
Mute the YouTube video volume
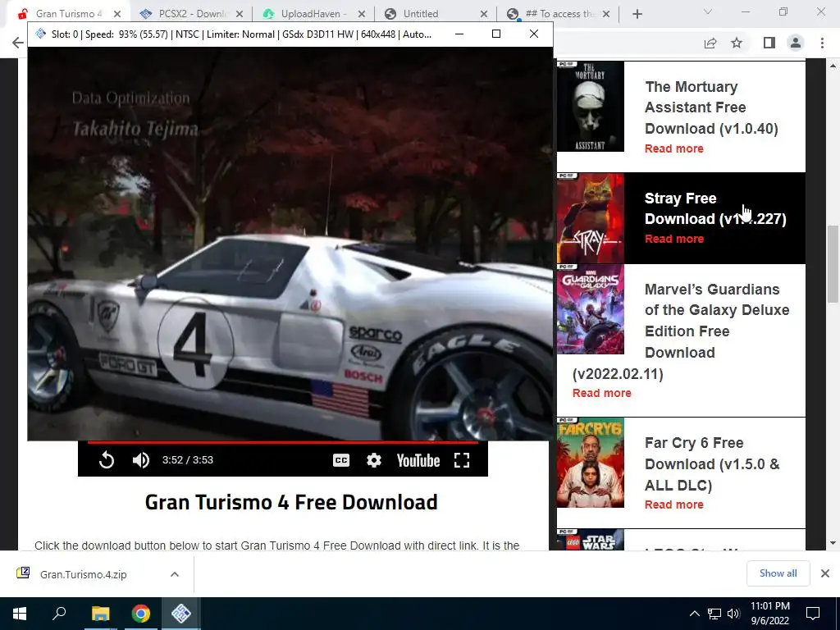[x=141, y=460]
